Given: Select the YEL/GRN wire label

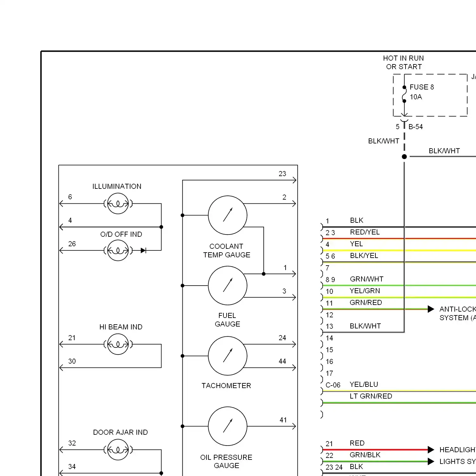Looking at the screenshot, I should pyautogui.click(x=365, y=291).
